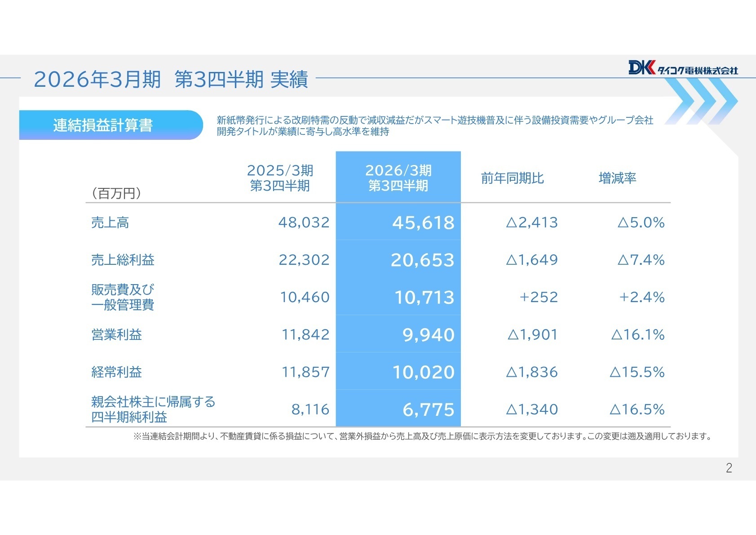Click the rate value △16.5%
This screenshot has width=756, height=535.
(x=637, y=409)
